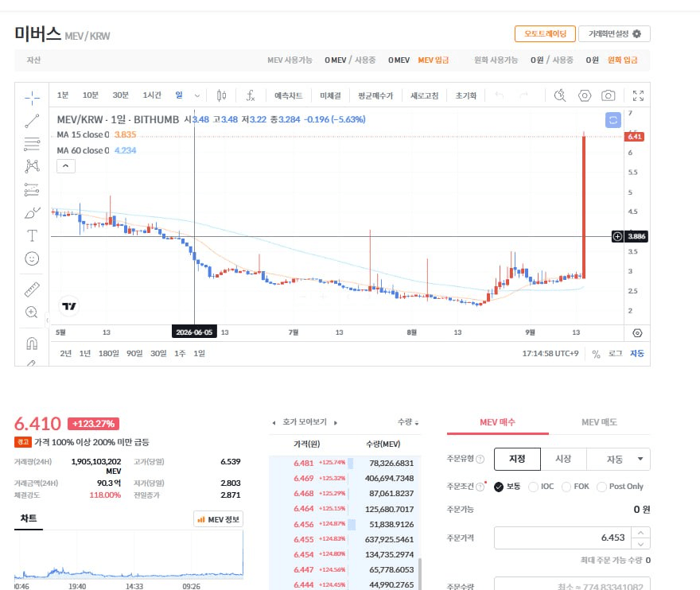The image size is (700, 590).
Task: Go to previous 호가 모아보기 grouping
Action: pos(274,423)
